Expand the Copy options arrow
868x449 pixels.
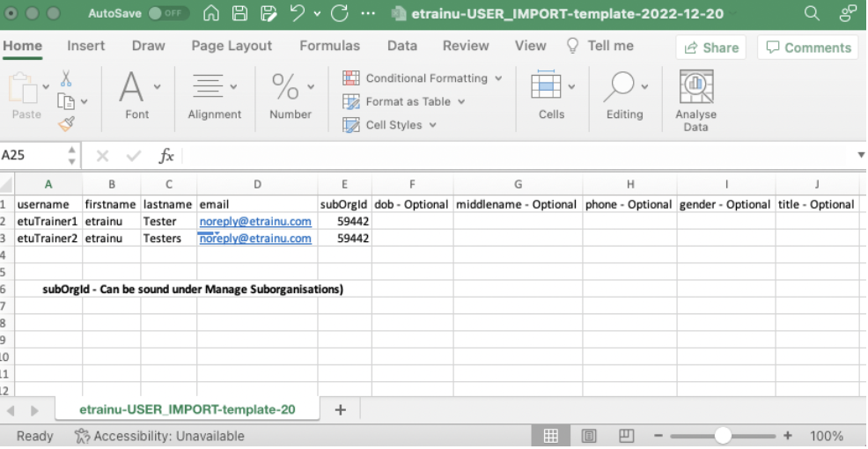click(85, 101)
